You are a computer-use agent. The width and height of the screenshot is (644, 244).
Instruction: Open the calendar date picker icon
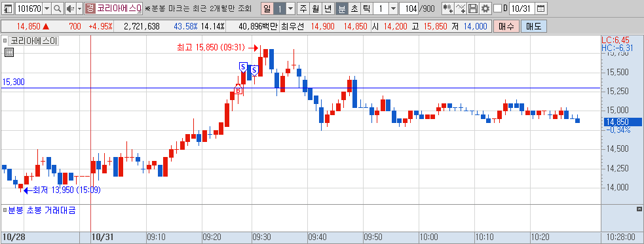pyautogui.click(x=541, y=9)
